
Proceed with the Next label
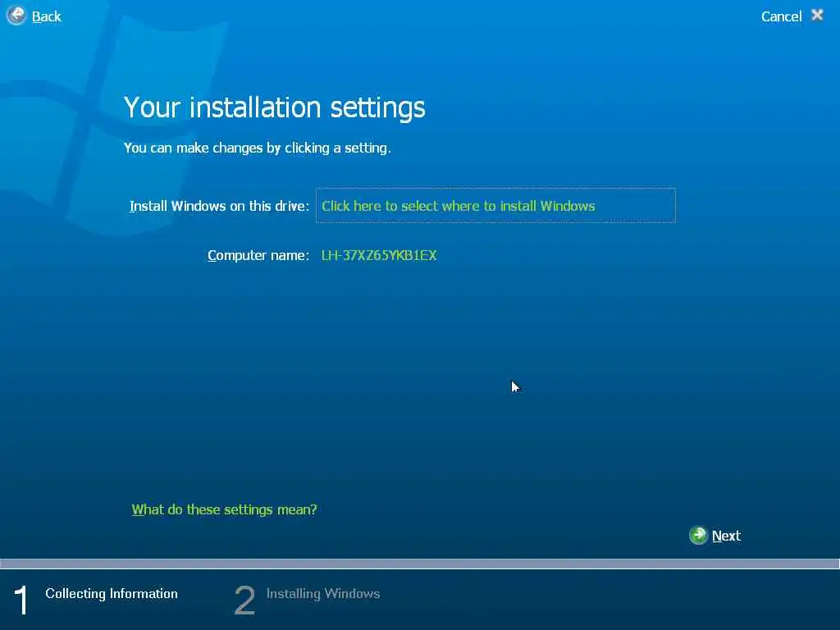pyautogui.click(x=726, y=536)
